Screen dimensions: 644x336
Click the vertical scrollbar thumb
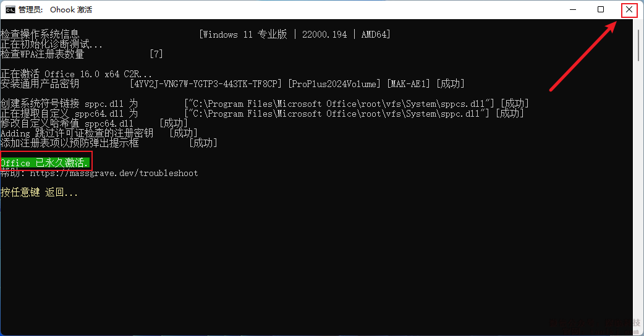(638, 42)
